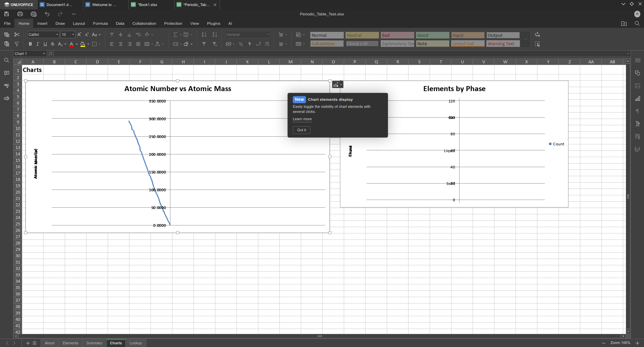
Task: Click the Copy Style paintbrush icon
Action: 17,44
